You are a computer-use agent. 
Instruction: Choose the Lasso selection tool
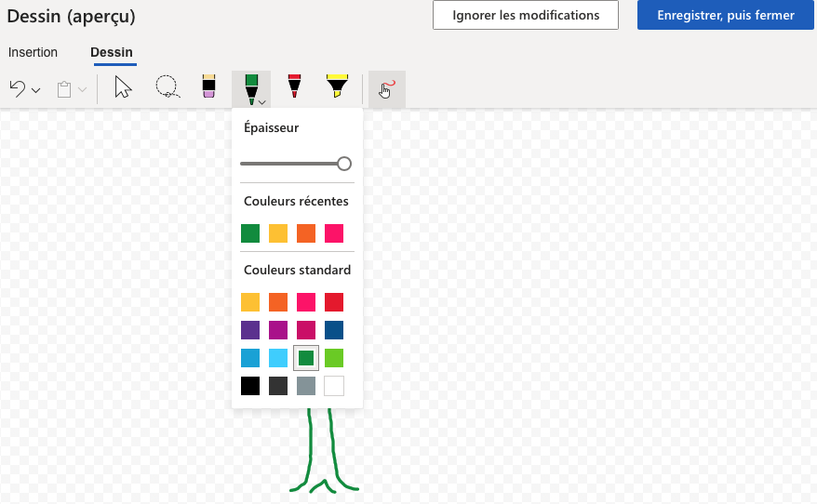coord(167,87)
